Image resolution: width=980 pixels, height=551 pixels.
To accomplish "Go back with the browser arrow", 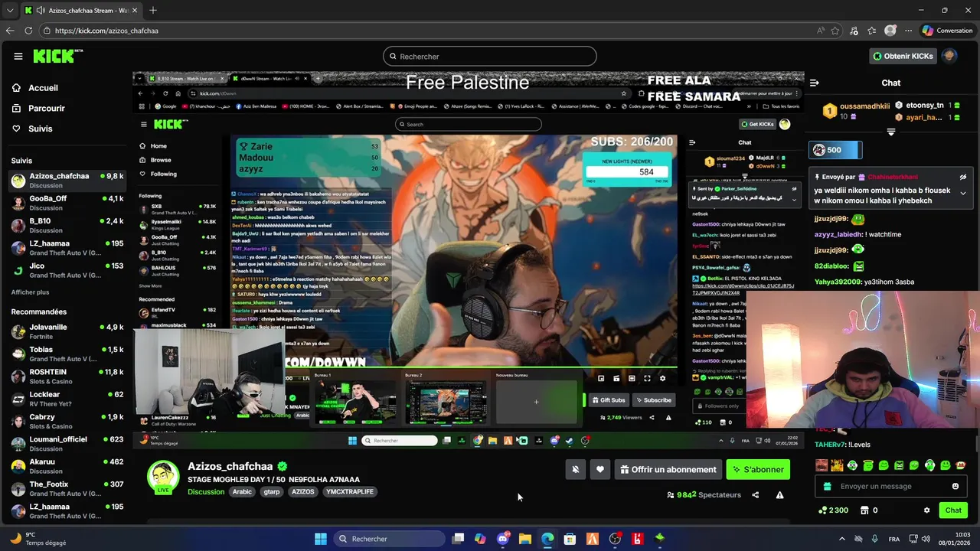I will pos(10,31).
